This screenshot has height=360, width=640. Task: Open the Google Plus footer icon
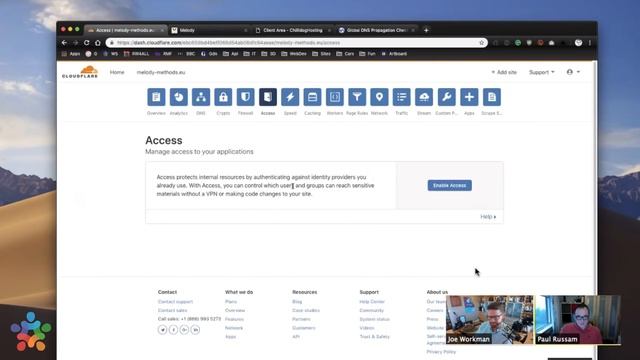coord(184,329)
